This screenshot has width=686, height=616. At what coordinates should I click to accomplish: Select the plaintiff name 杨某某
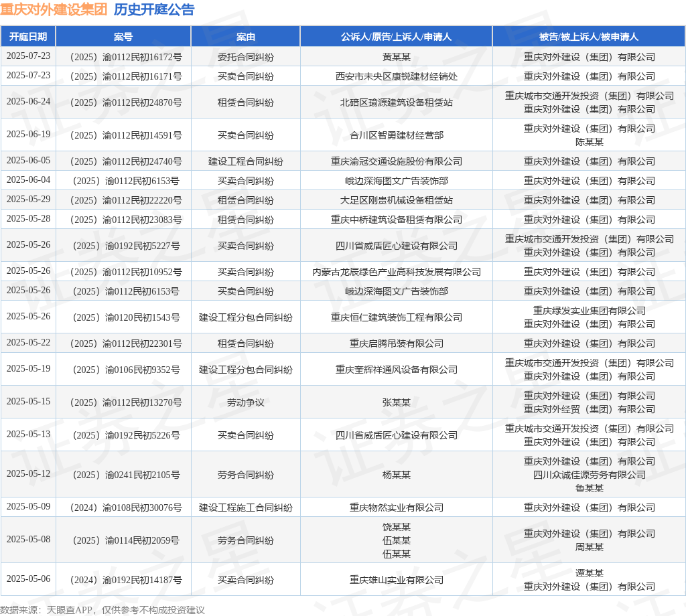(397, 475)
